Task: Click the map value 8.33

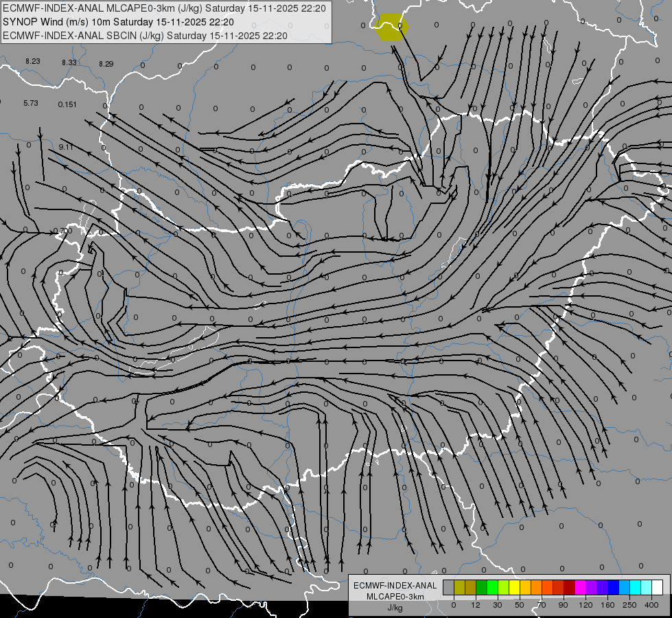Action: point(69,62)
